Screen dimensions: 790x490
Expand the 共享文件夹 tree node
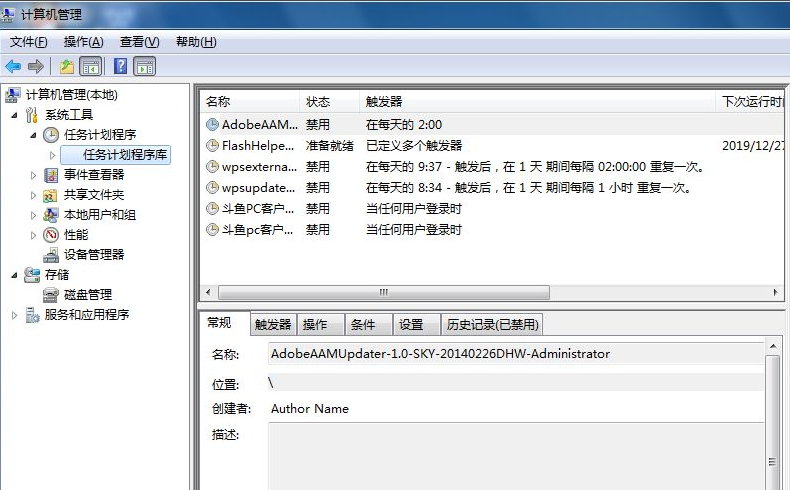click(x=34, y=195)
